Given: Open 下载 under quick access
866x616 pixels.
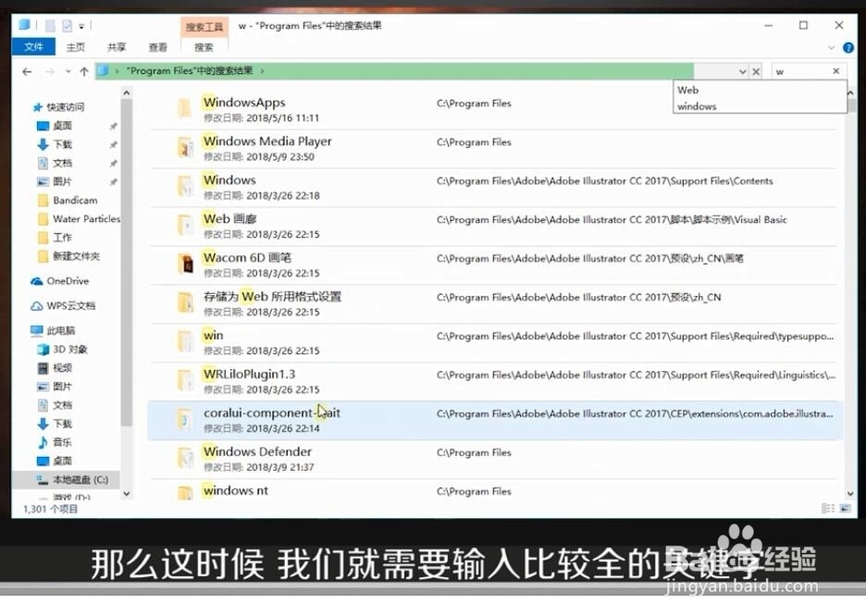Looking at the screenshot, I should click(62, 144).
